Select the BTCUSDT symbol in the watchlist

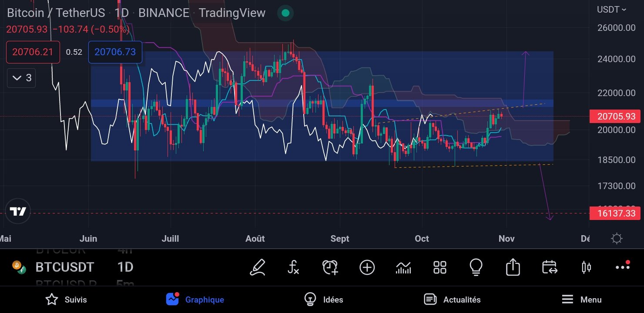[64, 267]
